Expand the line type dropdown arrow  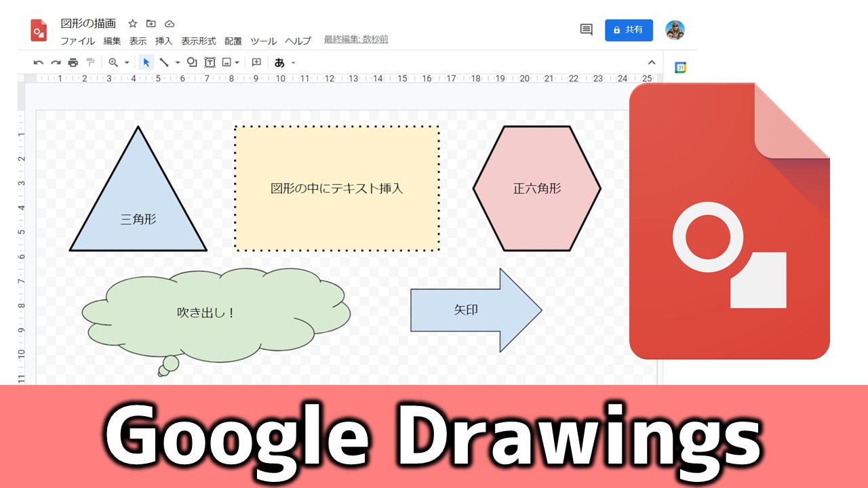tap(178, 63)
